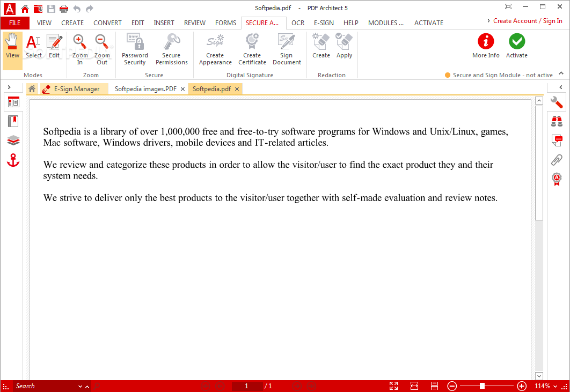The height and width of the screenshot is (392, 570).
Task: Click Create Account / Sign In link
Action: (528, 21)
